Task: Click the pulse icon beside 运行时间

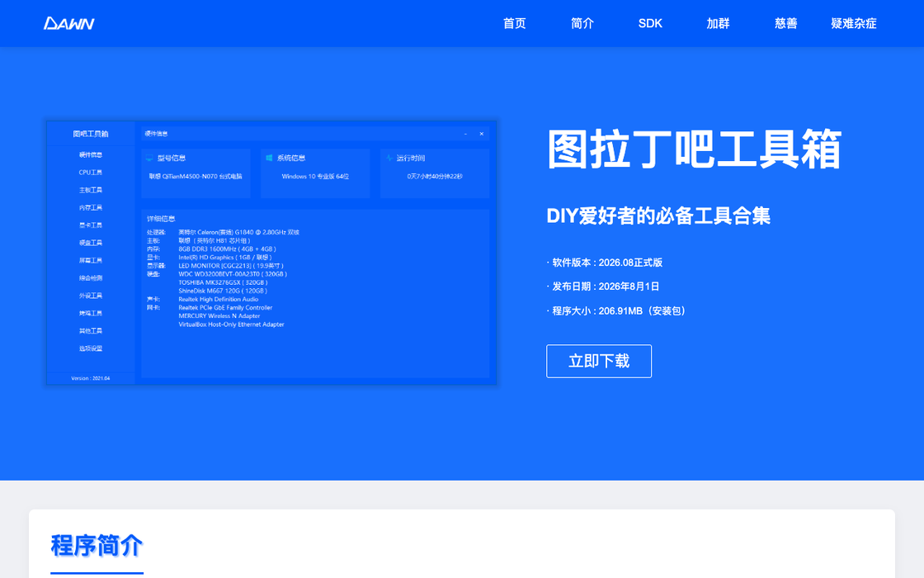Action: pyautogui.click(x=389, y=158)
